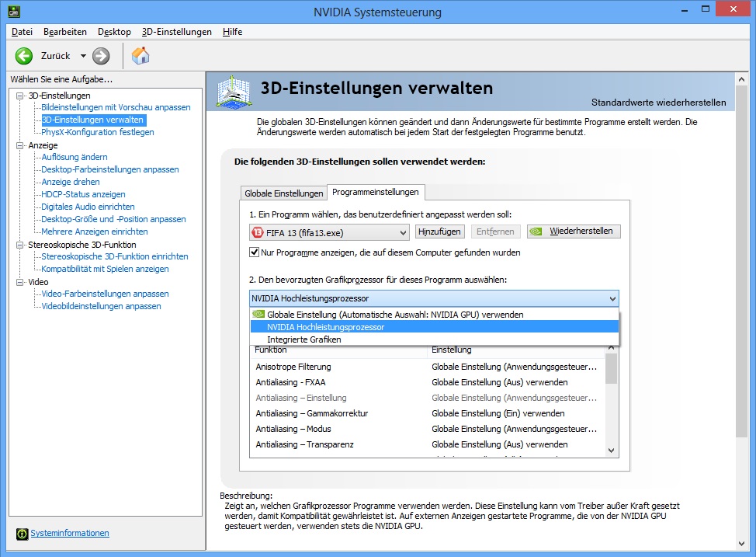Screen dimensions: 756x557
Task: Switch to the Programmeinstellungen tab
Action: click(x=376, y=192)
